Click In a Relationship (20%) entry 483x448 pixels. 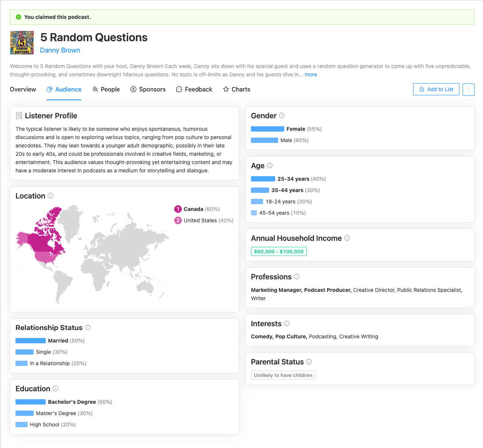(51, 363)
